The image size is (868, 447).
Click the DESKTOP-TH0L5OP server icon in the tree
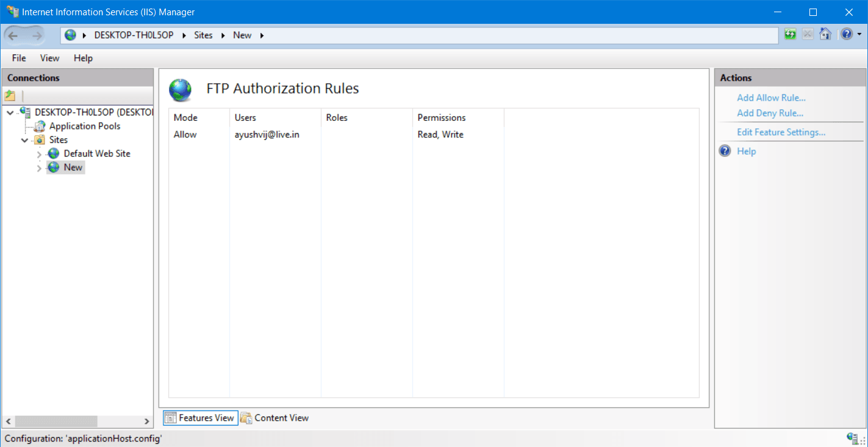tap(26, 112)
